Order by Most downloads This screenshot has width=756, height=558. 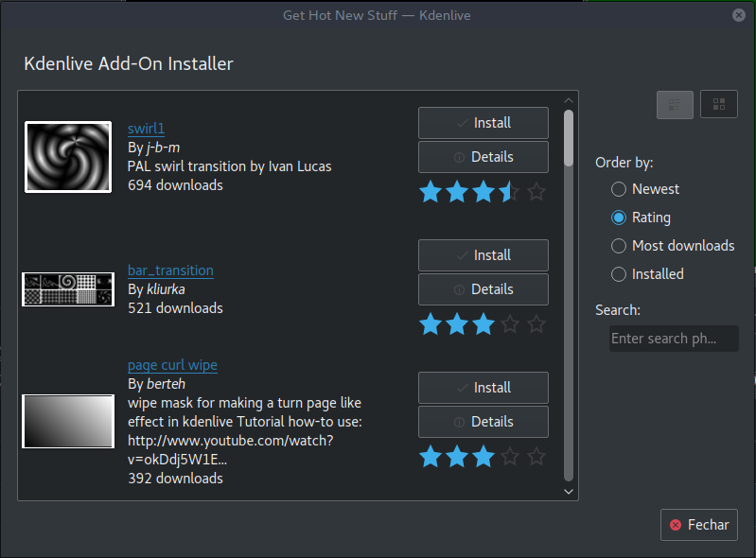click(x=619, y=246)
